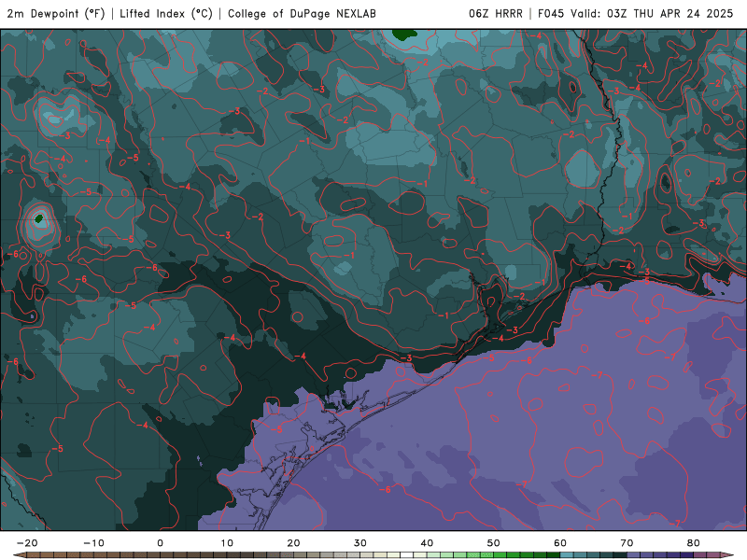Click the "2m Dewpoint (°F)" title text

point(56,14)
